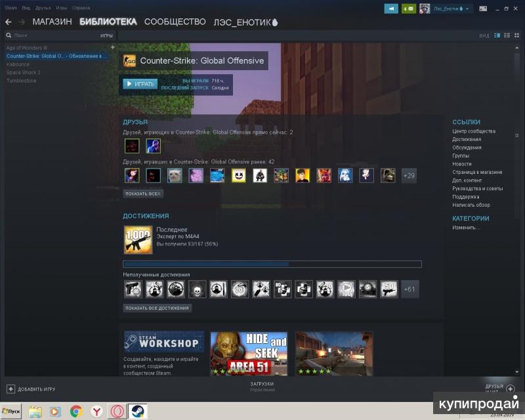
Task: Open the Страница в магазине link
Action: tap(477, 172)
